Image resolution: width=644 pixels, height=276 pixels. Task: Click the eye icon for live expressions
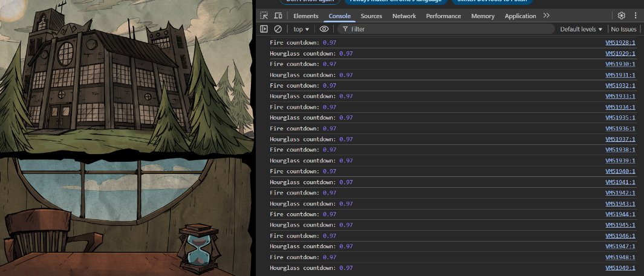pyautogui.click(x=324, y=29)
